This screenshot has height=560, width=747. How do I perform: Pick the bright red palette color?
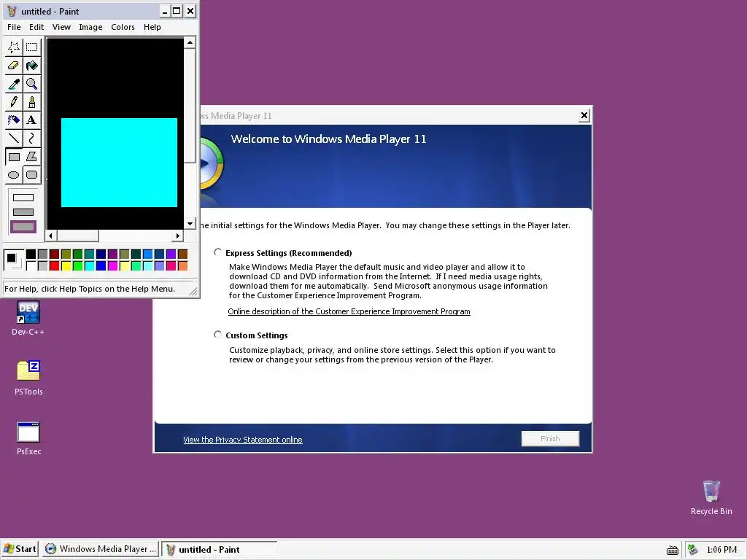pyautogui.click(x=54, y=265)
